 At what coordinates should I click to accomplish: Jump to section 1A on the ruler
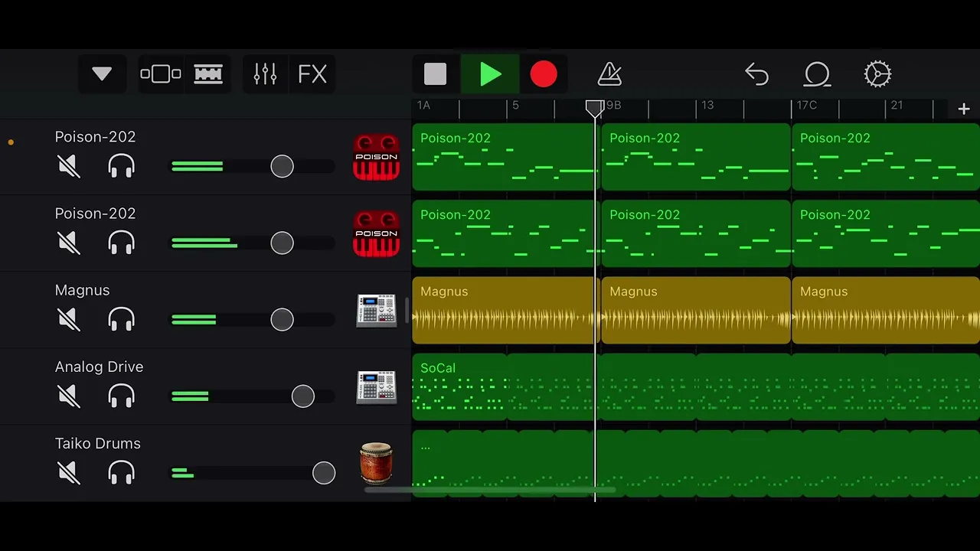pos(423,105)
